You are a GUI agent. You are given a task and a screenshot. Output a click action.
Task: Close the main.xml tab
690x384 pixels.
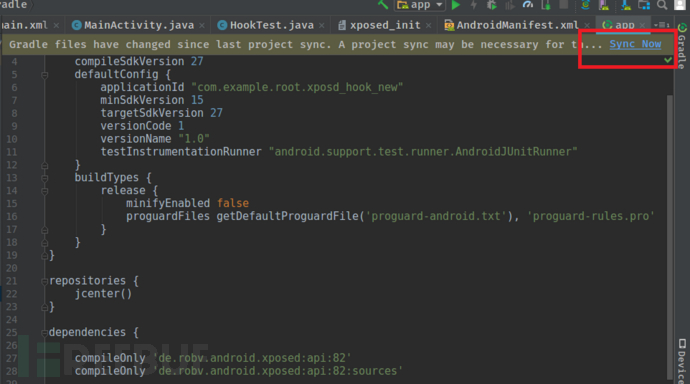pyautogui.click(x=56, y=26)
